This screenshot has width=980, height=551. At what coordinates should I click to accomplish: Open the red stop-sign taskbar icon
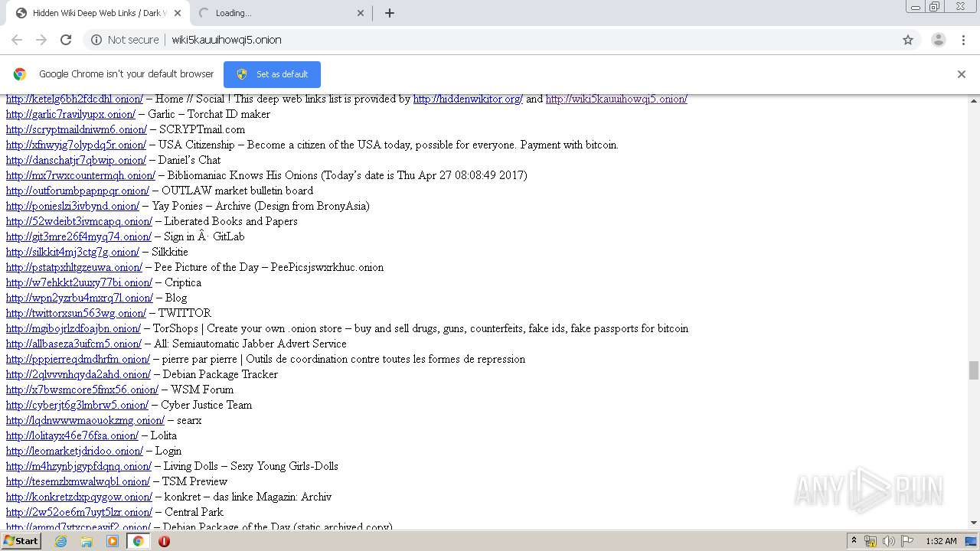(164, 541)
